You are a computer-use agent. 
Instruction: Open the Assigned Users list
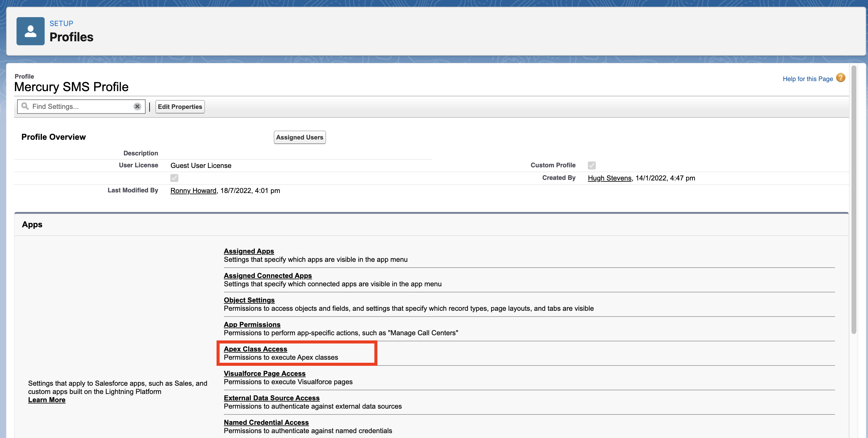tap(299, 137)
